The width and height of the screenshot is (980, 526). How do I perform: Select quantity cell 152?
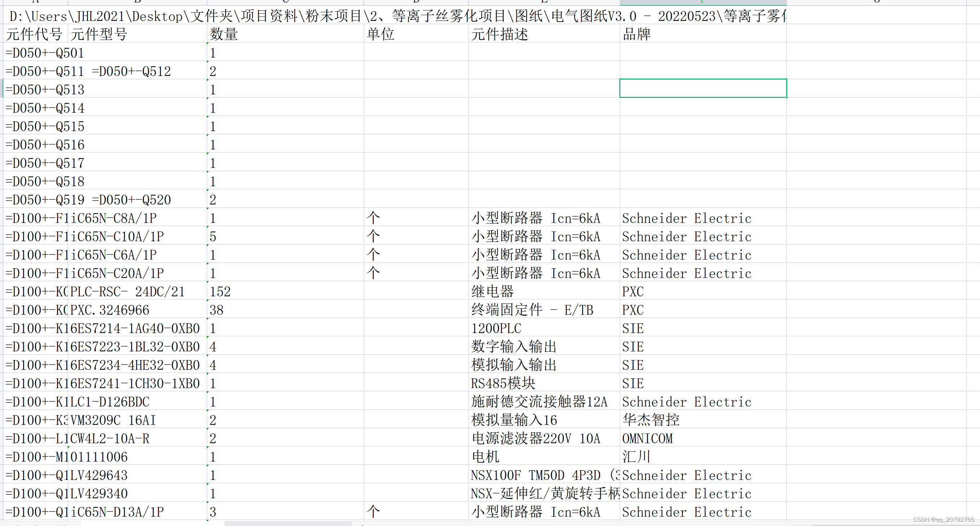tap(285, 291)
